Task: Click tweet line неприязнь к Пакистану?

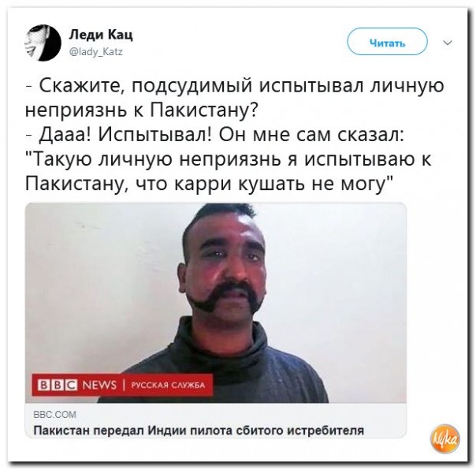Action: 142,110
